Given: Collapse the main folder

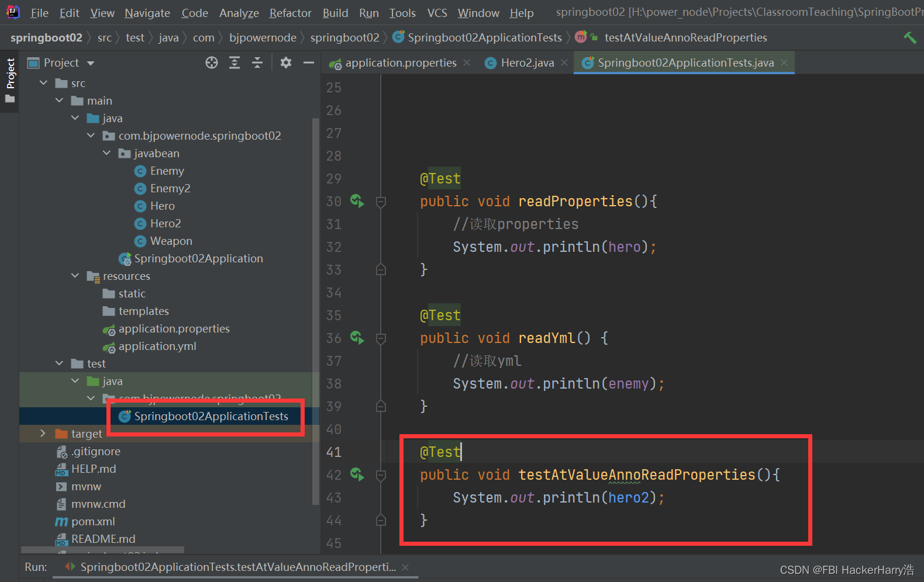Looking at the screenshot, I should click(59, 101).
